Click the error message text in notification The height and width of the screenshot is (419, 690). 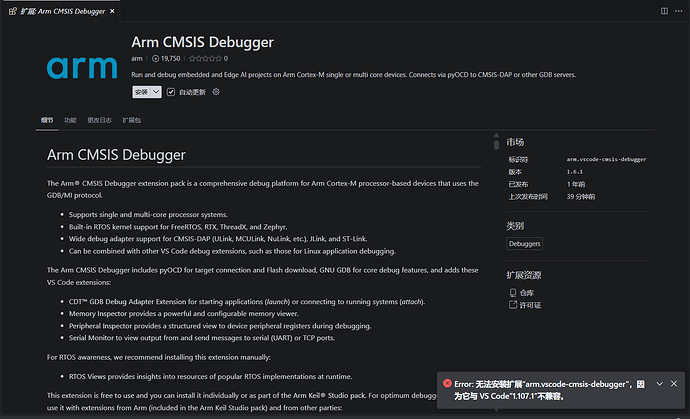550,390
